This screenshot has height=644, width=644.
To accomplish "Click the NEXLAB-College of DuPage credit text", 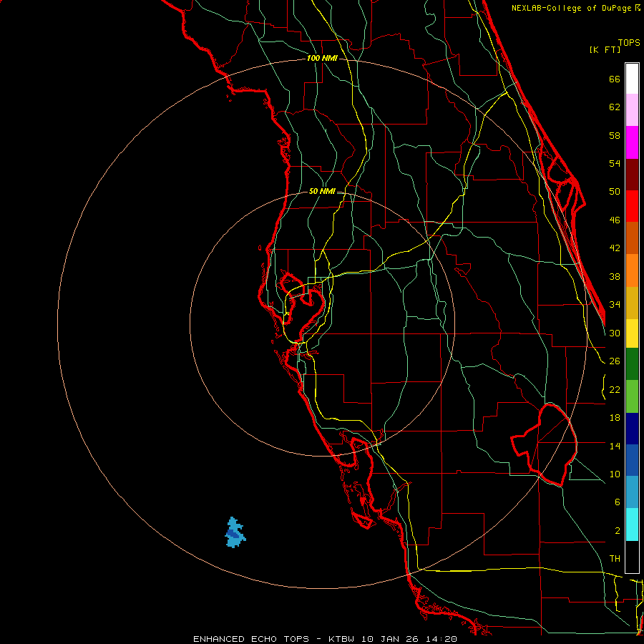I will click(x=571, y=8).
